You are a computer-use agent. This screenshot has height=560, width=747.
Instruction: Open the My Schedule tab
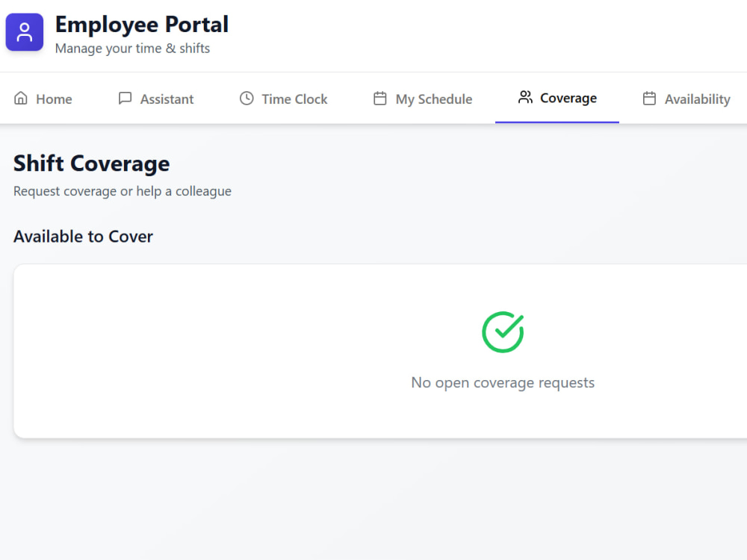click(x=423, y=99)
